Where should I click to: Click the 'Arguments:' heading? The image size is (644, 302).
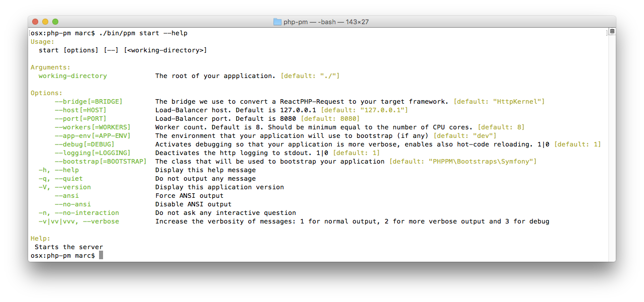coord(51,67)
